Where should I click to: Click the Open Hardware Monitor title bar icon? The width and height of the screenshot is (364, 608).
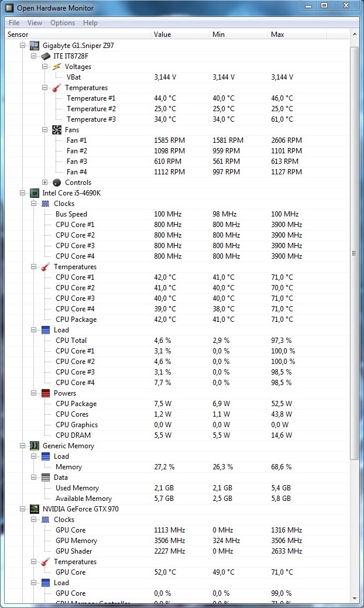(x=8, y=8)
